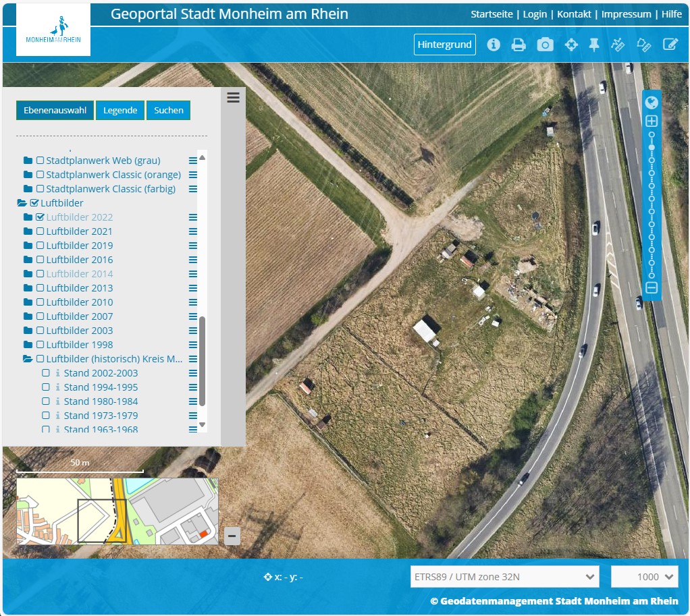Expand the Luftbilder 2003 folder

[28, 330]
